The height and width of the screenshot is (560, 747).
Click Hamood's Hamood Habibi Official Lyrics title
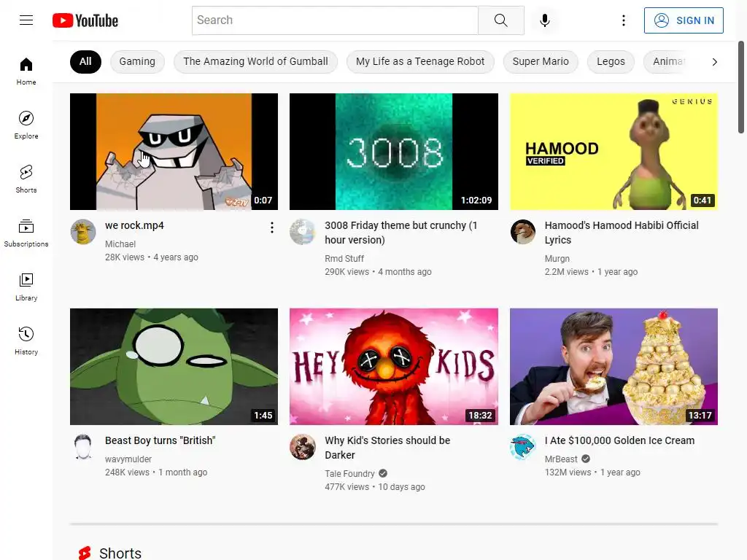[x=622, y=233]
